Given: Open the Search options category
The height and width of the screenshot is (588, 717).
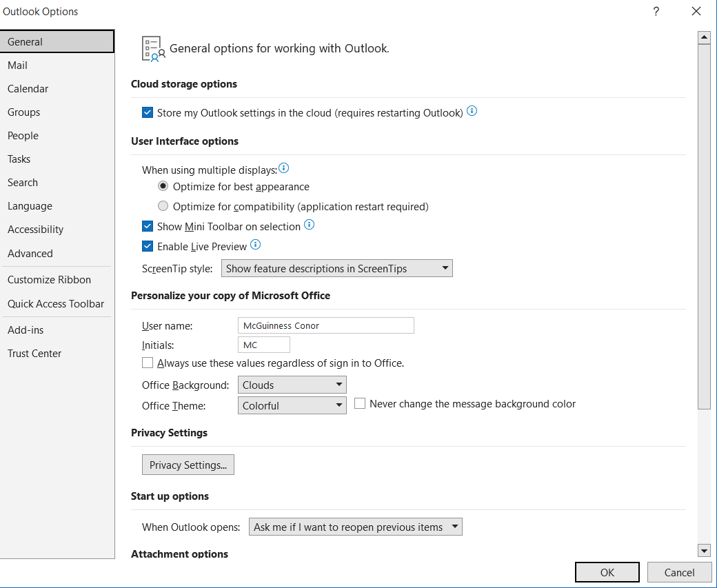Looking at the screenshot, I should 57,183.
